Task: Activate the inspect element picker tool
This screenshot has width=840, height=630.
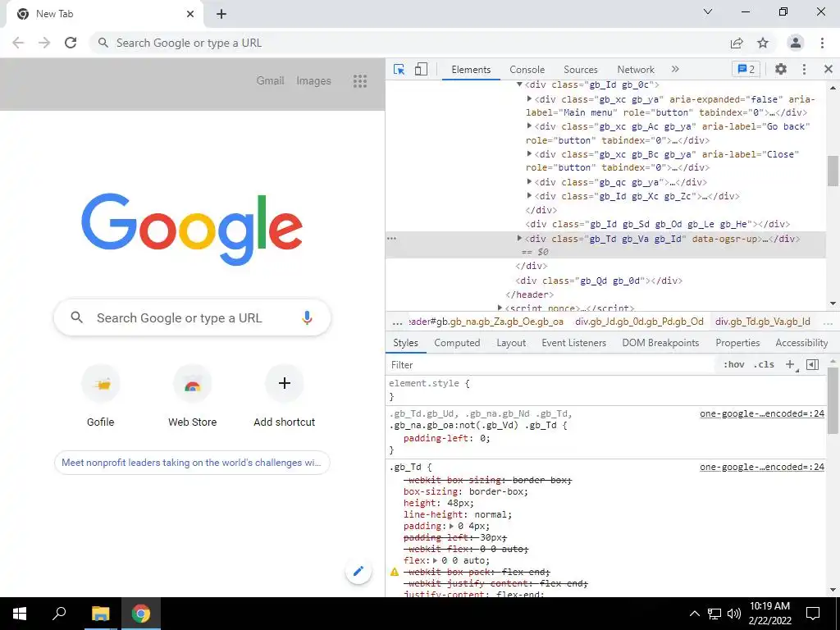Action: [x=399, y=69]
